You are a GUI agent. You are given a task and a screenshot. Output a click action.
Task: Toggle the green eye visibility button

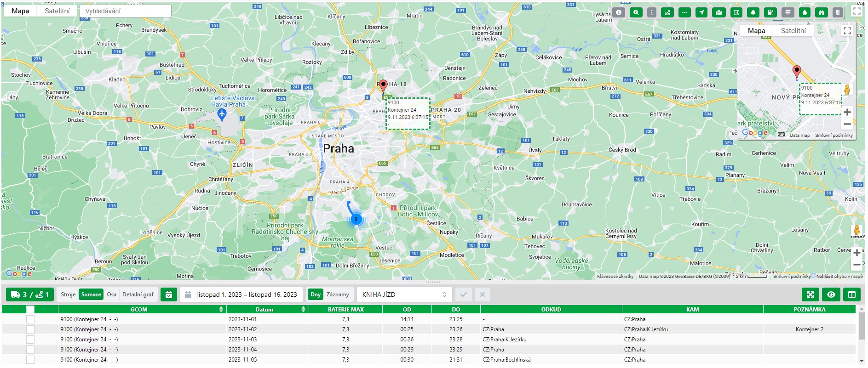pos(831,294)
